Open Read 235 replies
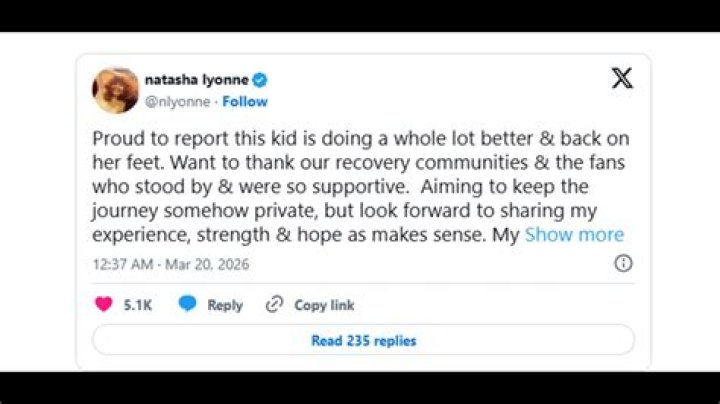The image size is (720, 404). 364,340
